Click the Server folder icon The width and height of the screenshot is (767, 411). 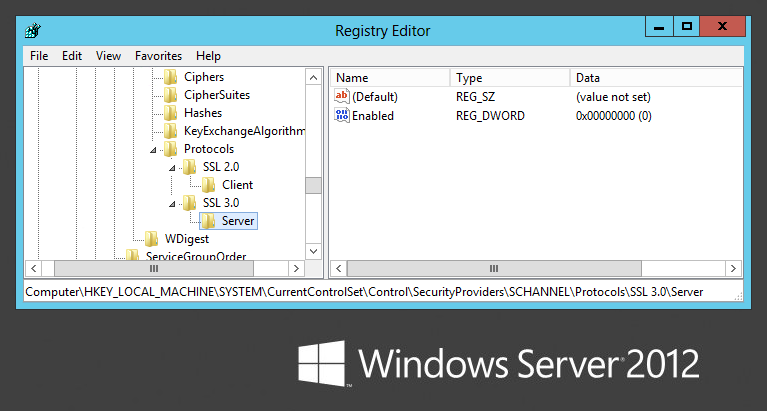click(x=208, y=221)
